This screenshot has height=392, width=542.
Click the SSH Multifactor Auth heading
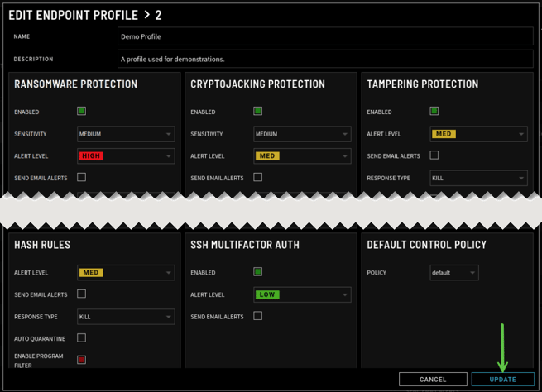[245, 245]
